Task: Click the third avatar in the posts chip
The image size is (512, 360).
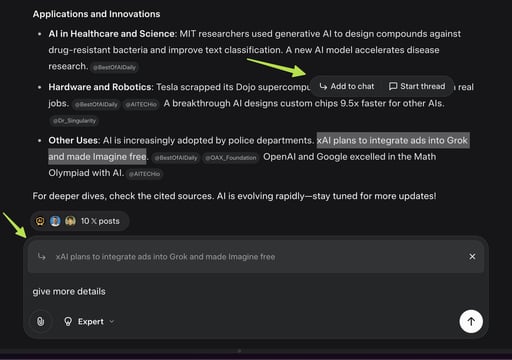Action: pos(70,221)
